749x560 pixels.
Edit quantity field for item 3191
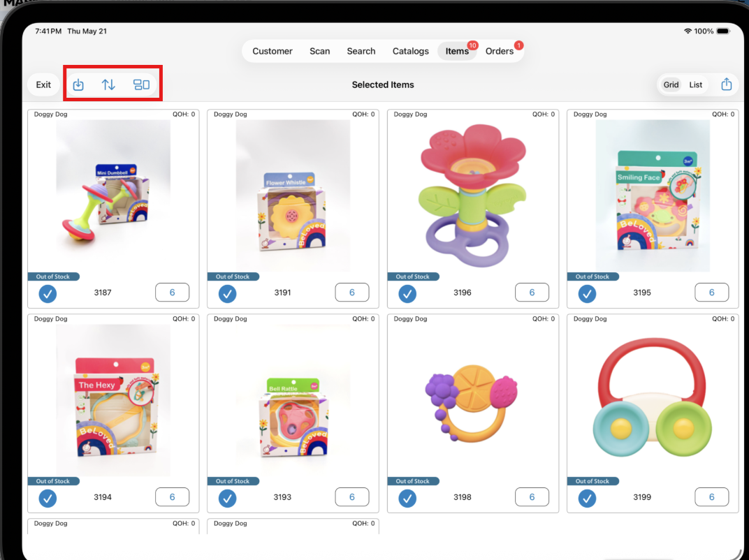352,292
